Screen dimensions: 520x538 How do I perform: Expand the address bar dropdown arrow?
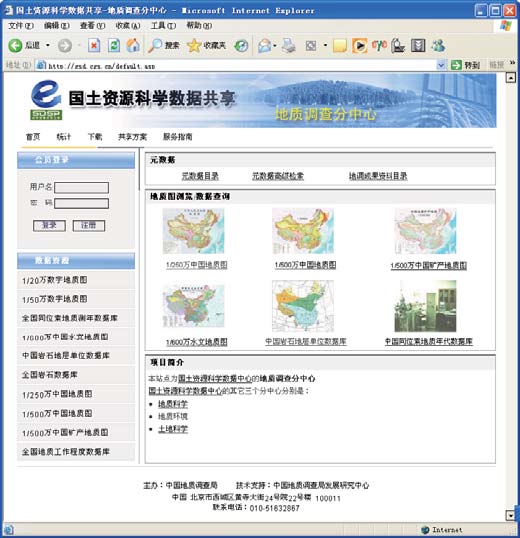tap(441, 65)
